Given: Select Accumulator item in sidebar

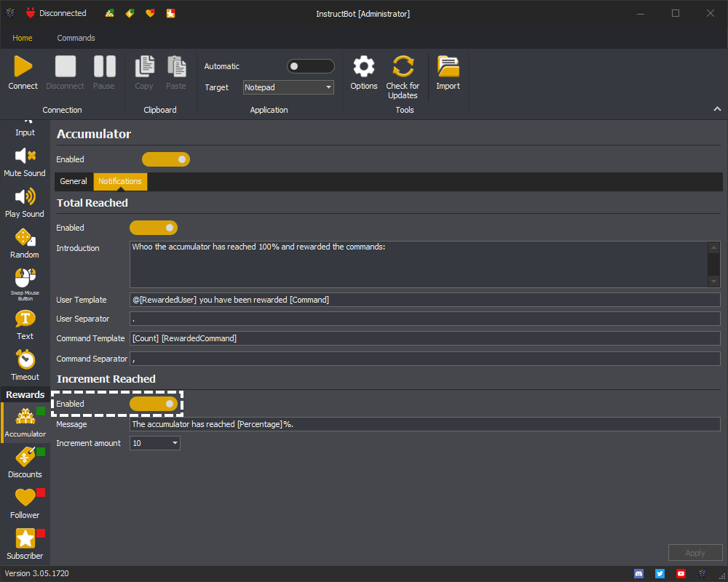Looking at the screenshot, I should (25, 423).
